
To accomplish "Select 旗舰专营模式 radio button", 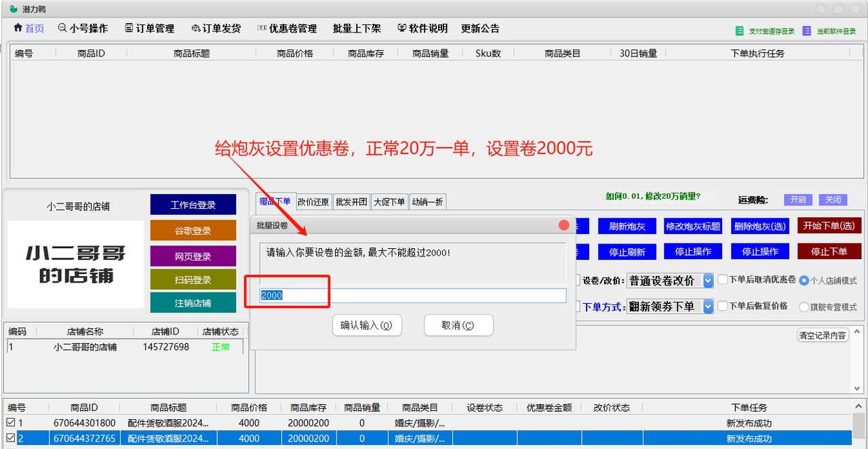I will pos(804,307).
